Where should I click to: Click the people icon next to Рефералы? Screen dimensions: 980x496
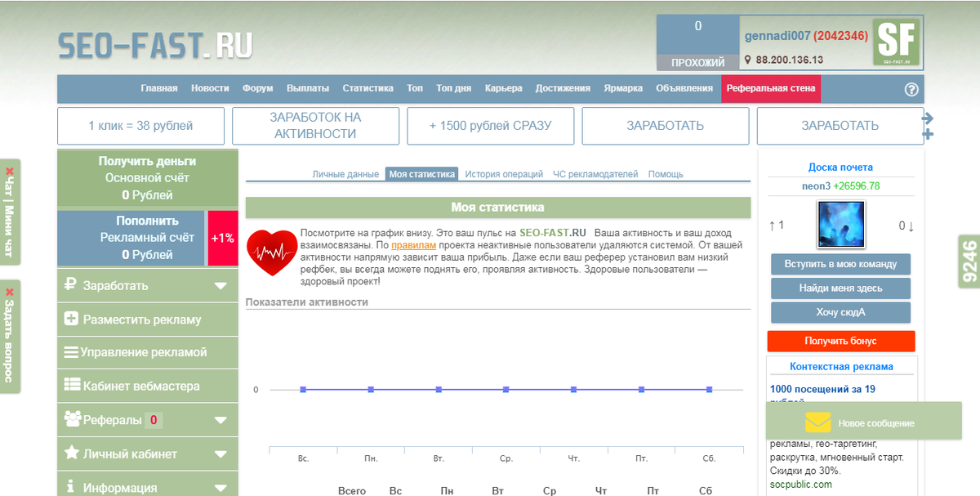click(x=72, y=419)
